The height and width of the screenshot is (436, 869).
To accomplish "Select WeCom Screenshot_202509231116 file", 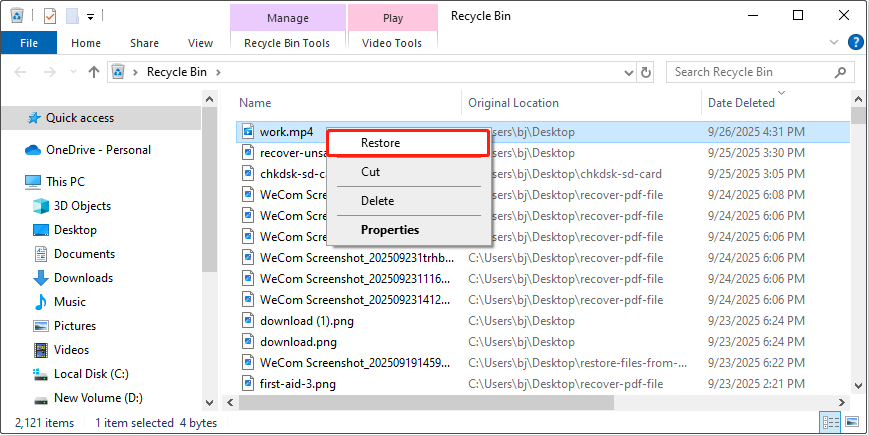I will click(x=355, y=279).
